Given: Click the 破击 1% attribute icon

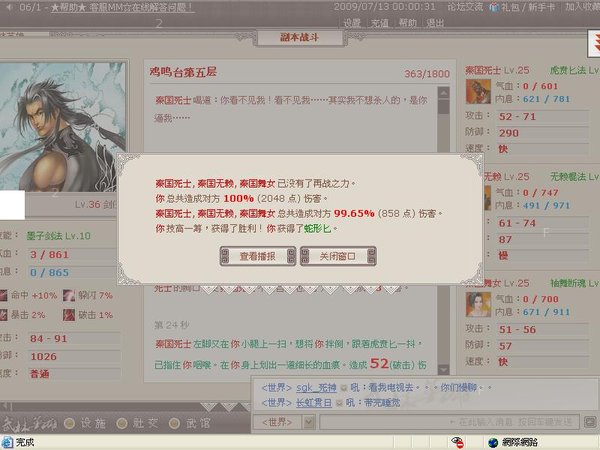Looking at the screenshot, I should coord(69,315).
